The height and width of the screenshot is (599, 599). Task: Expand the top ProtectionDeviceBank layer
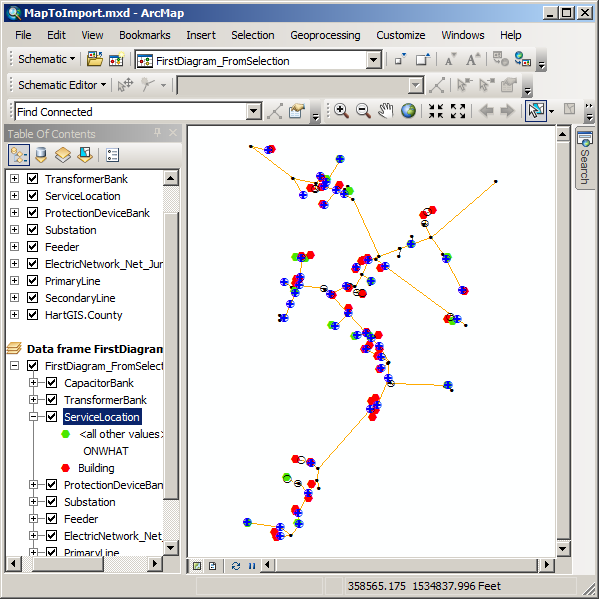pos(15,212)
